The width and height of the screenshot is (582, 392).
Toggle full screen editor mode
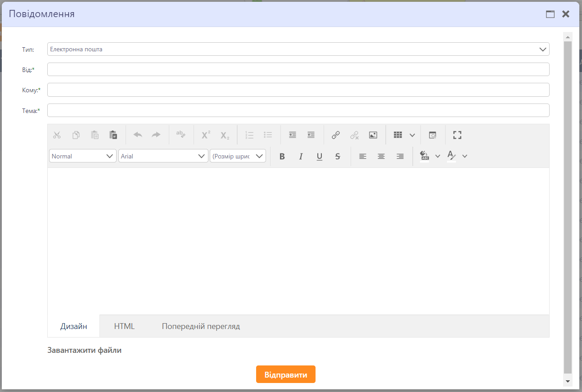[x=457, y=135]
